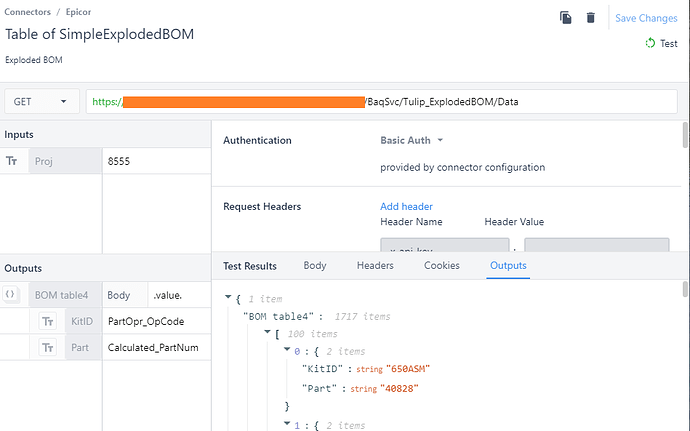Collapse the 100 items array

pos(267,332)
